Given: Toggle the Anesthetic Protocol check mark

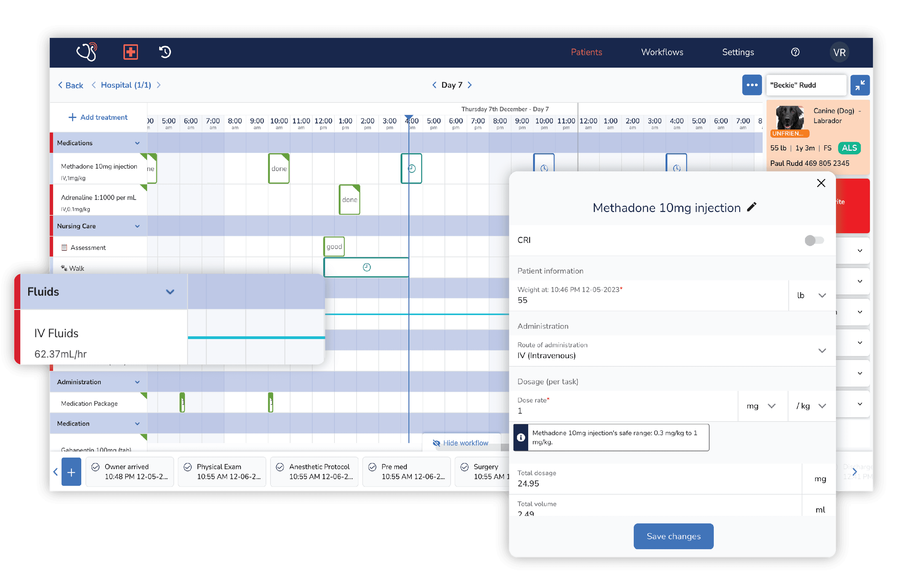Looking at the screenshot, I should click(x=280, y=467).
